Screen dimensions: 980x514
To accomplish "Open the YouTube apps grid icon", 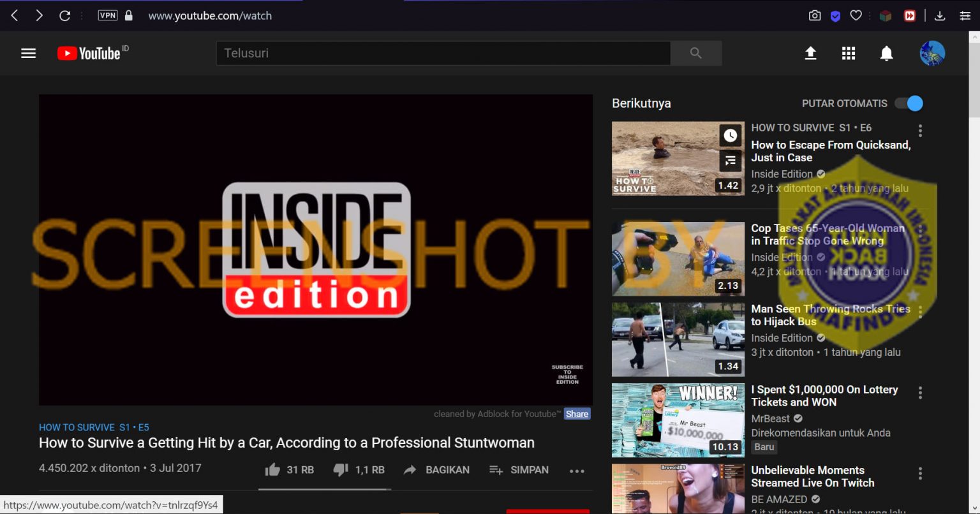I will pyautogui.click(x=849, y=54).
